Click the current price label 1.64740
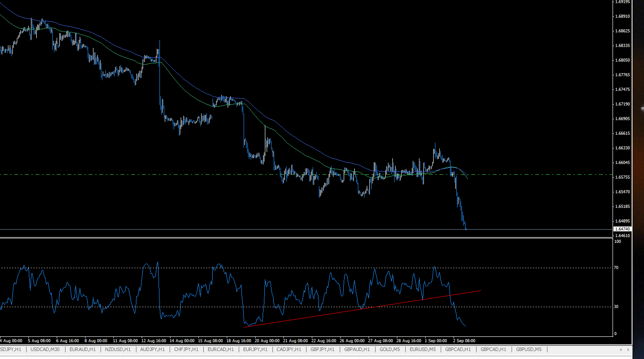This screenshot has height=359, width=644. [x=622, y=229]
